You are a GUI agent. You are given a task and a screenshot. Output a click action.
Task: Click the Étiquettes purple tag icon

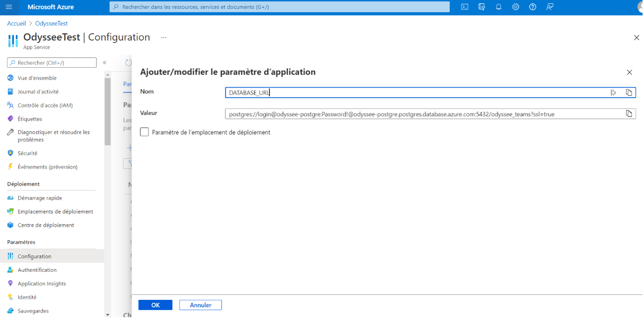[10, 118]
